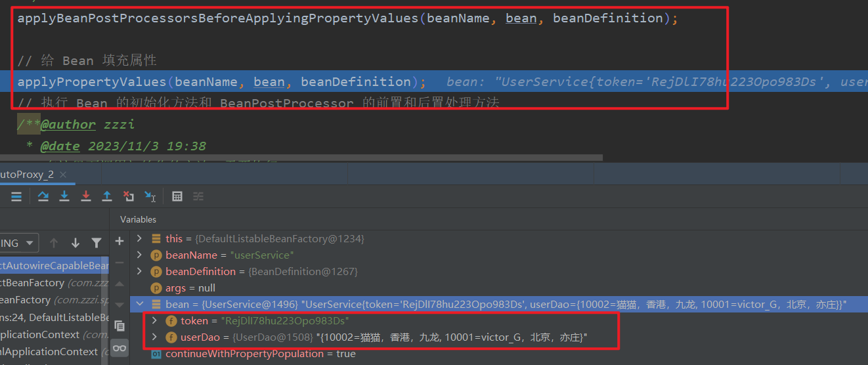Click the Step Into icon

tap(64, 196)
